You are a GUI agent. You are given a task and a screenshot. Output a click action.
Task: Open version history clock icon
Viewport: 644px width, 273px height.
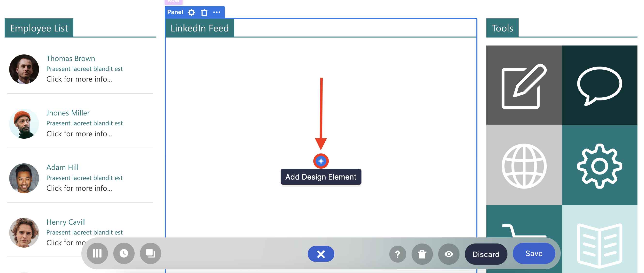tap(124, 253)
